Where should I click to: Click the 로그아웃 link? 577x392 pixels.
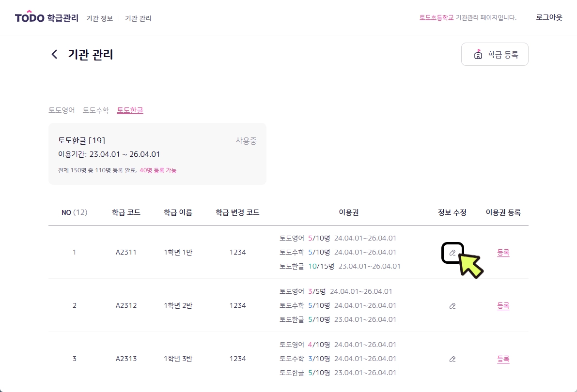[x=549, y=17]
